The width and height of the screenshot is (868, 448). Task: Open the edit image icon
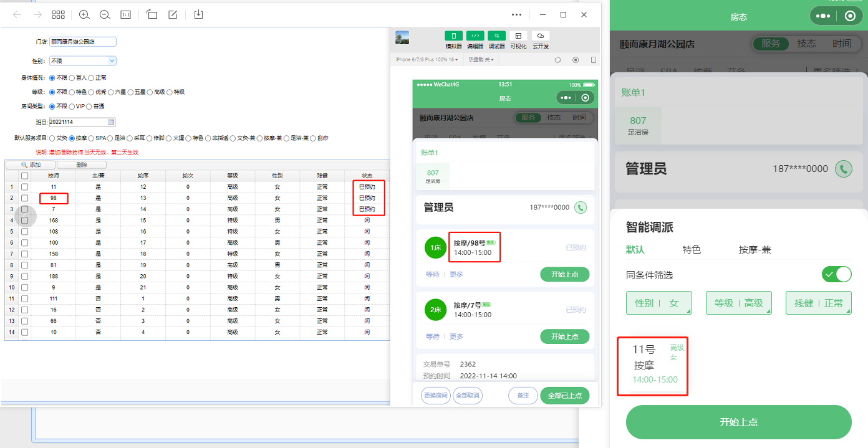pyautogui.click(x=173, y=14)
